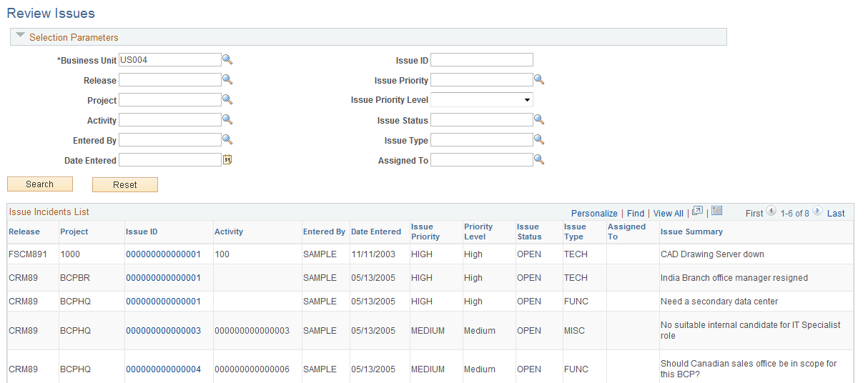Image resolution: width=868 pixels, height=383 pixels.
Task: Sort by the Date Entered column header
Action: click(376, 232)
